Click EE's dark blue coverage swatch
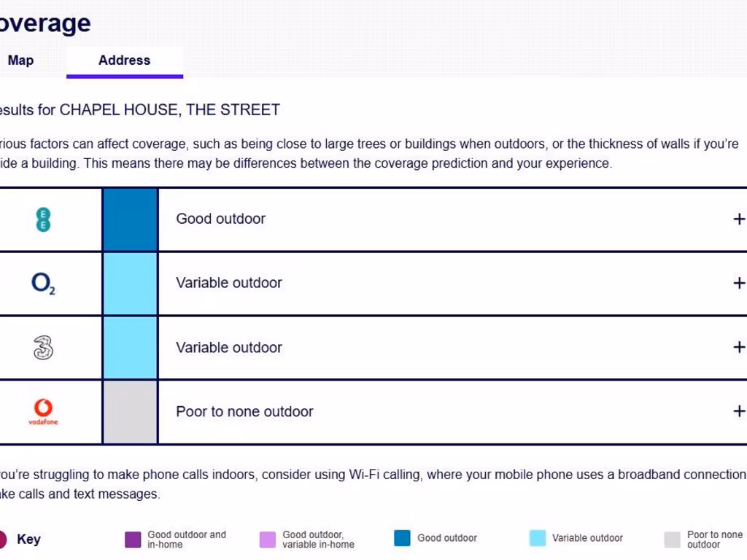This screenshot has width=747, height=560. point(130,219)
